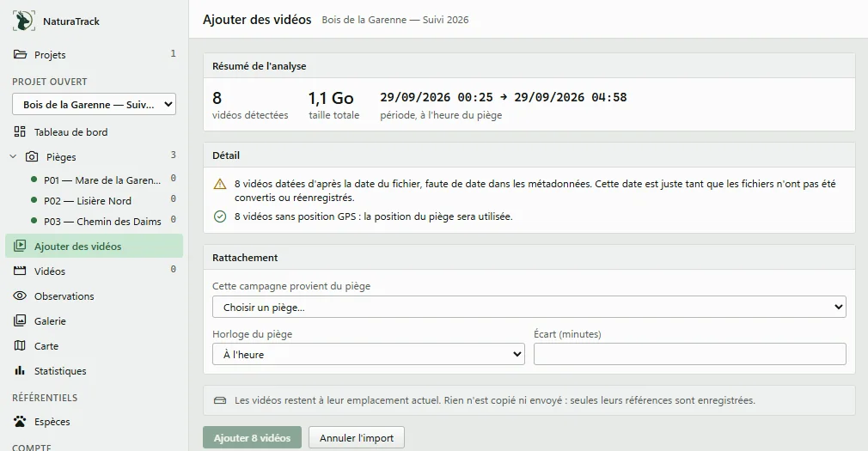Click the green checkmark circle icon
The height and width of the screenshot is (451, 868).
coord(220,216)
